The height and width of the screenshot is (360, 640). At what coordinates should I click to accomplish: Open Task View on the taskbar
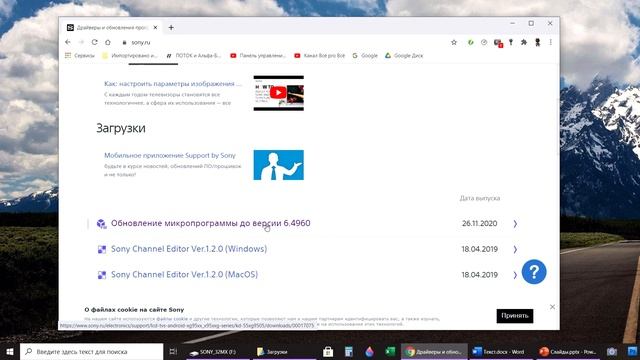coord(173,351)
